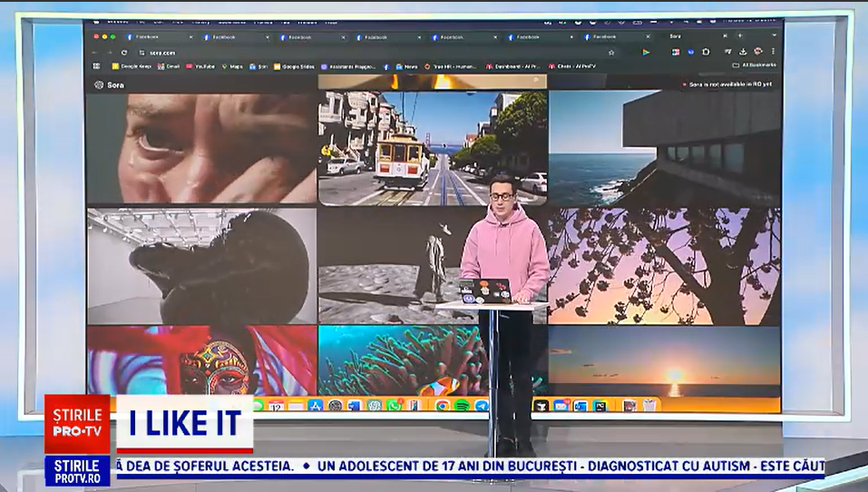Image resolution: width=868 pixels, height=492 pixels.
Task: Open WhatsApp in the dock
Action: point(394,405)
